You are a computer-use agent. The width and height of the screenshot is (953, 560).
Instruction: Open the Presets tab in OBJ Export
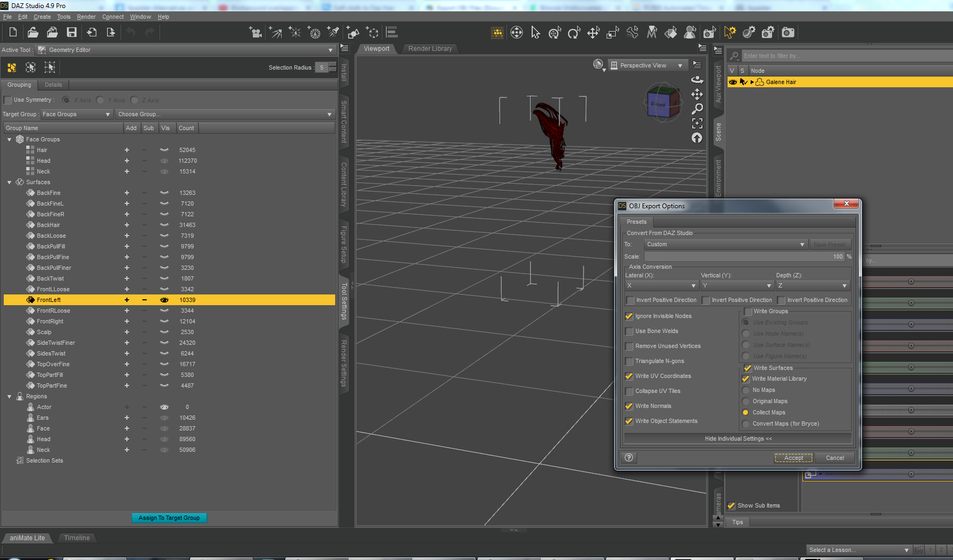(637, 222)
